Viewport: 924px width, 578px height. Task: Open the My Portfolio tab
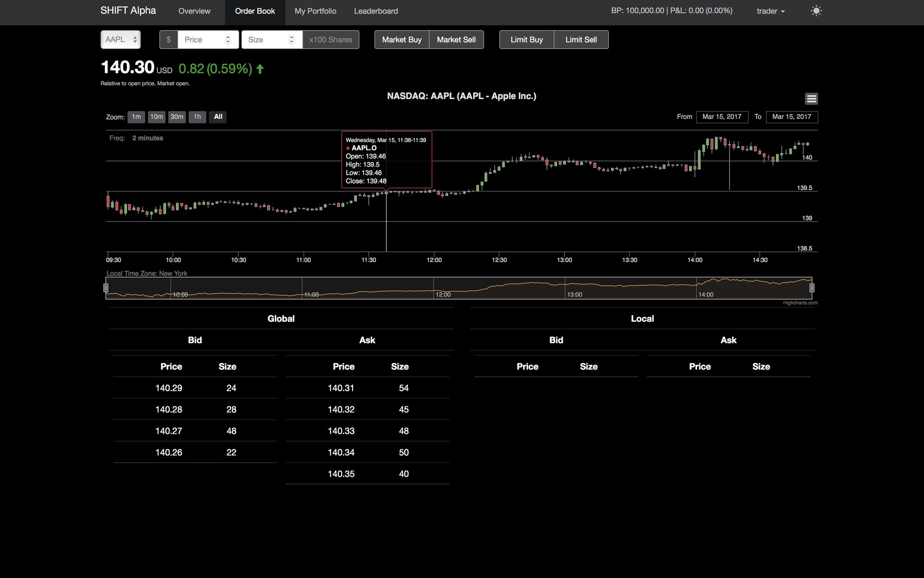click(x=316, y=11)
